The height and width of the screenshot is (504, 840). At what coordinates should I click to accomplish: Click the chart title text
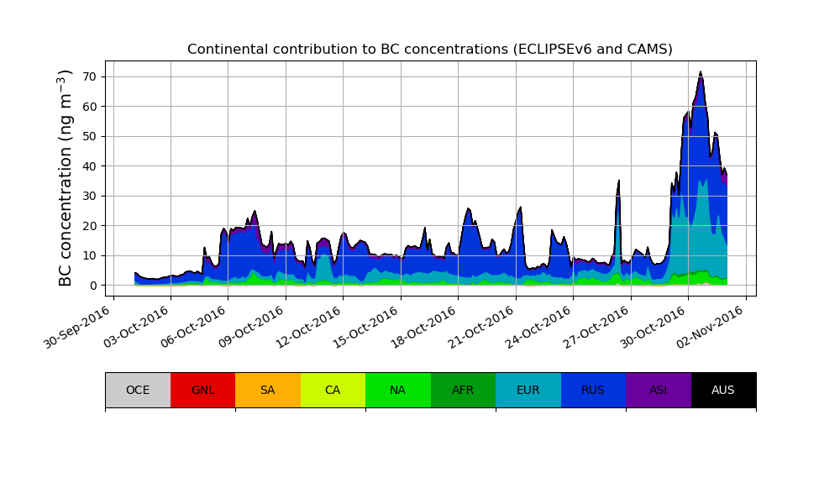[x=430, y=50]
